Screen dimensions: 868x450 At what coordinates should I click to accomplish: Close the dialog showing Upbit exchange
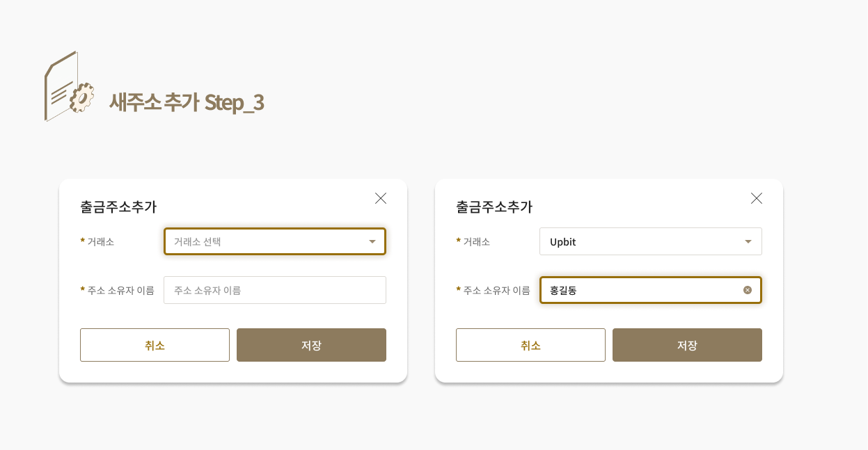(x=757, y=198)
